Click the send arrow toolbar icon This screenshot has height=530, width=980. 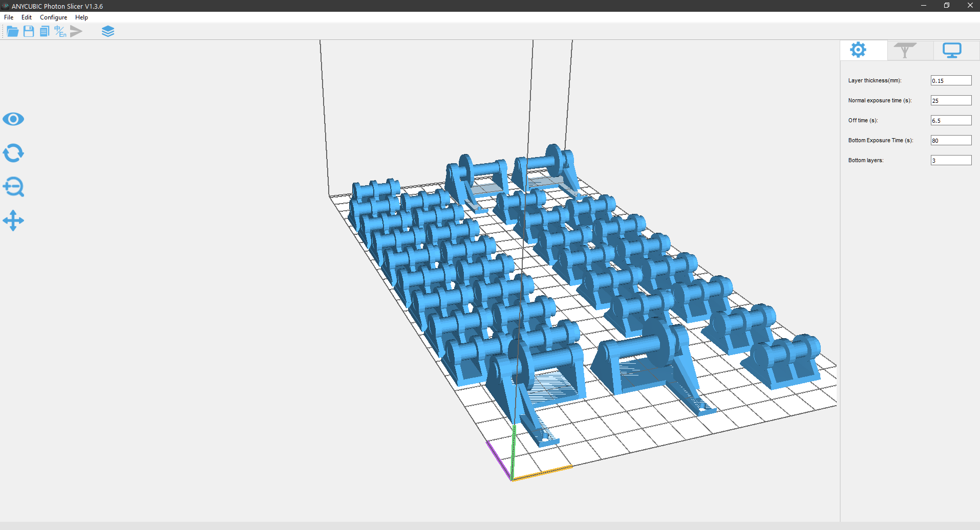[x=76, y=32]
